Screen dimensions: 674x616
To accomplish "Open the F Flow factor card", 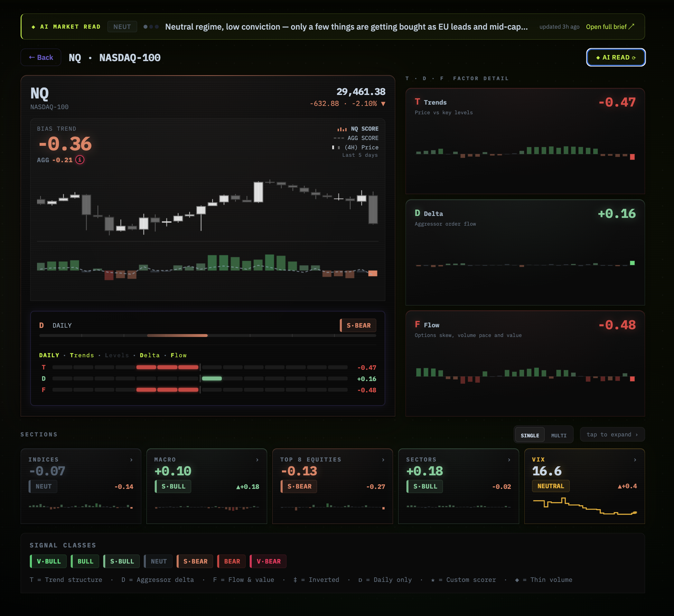I will pos(525,363).
